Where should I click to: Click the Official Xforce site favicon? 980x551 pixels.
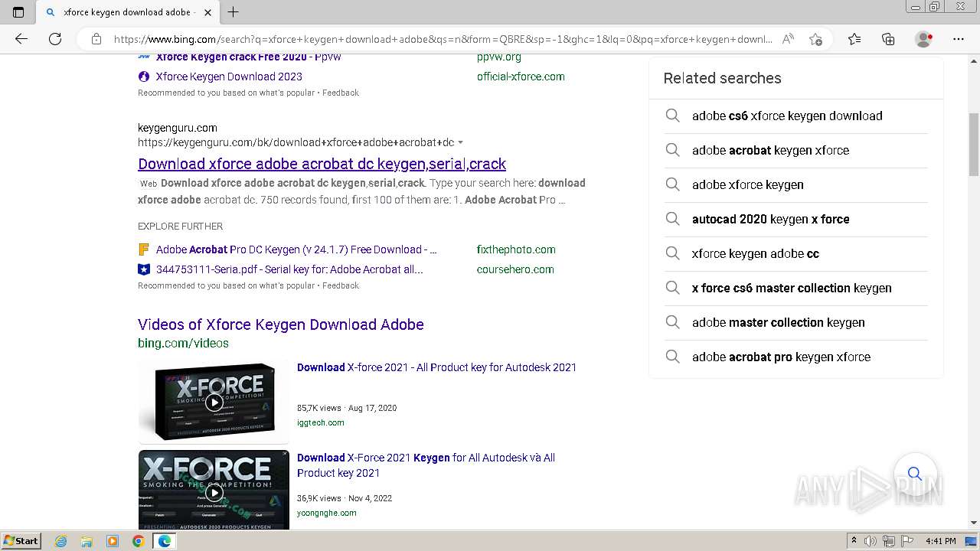(144, 77)
